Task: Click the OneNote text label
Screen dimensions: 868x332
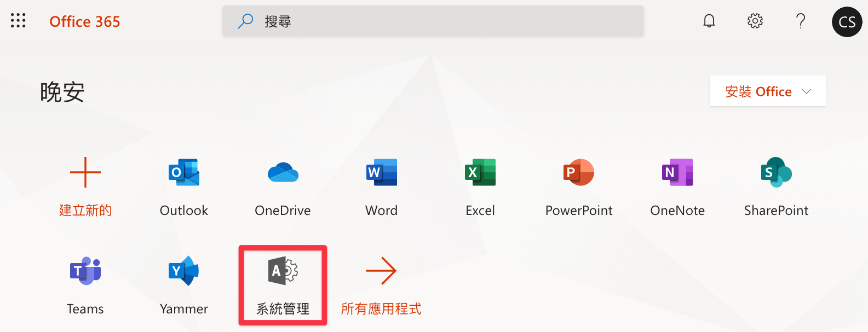Action: click(677, 211)
